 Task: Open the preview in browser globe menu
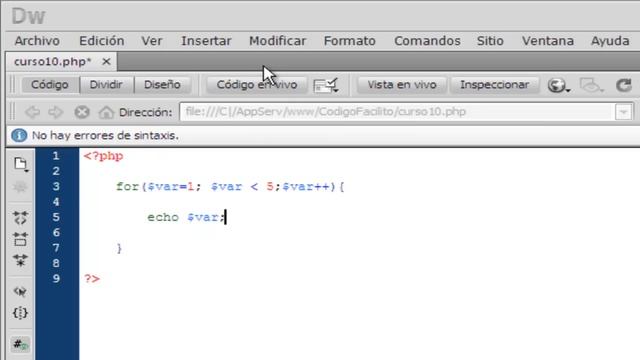coord(558,85)
